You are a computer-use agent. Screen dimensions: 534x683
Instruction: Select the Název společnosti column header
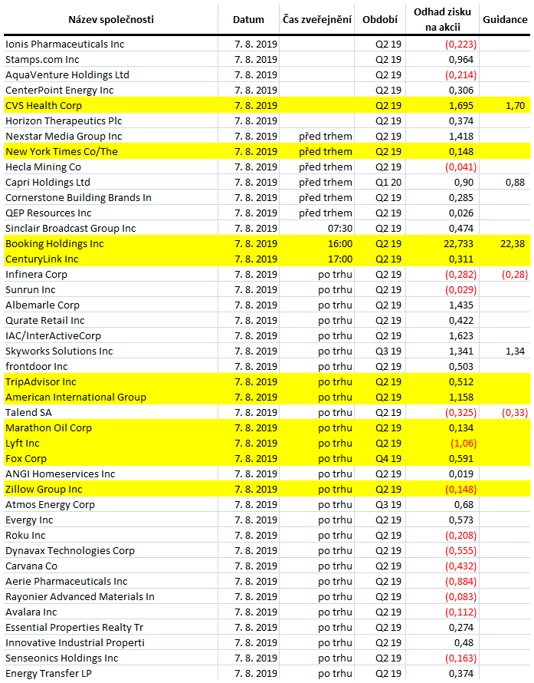pos(111,20)
